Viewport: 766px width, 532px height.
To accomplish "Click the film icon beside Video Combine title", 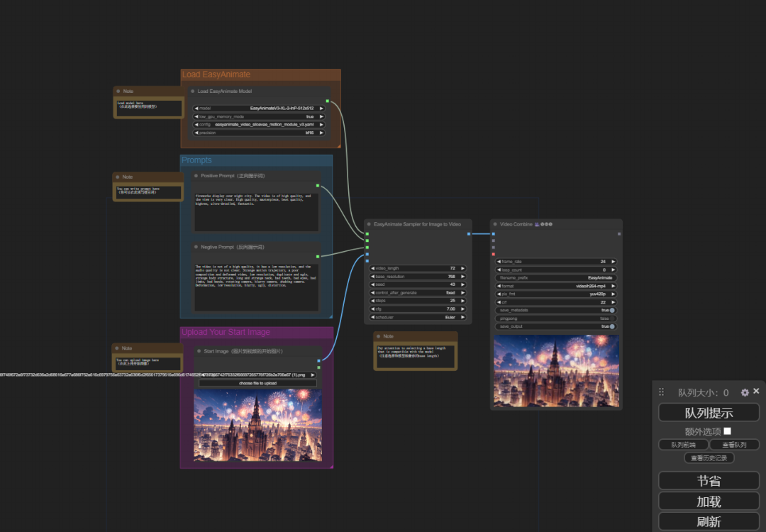I will pyautogui.click(x=537, y=224).
